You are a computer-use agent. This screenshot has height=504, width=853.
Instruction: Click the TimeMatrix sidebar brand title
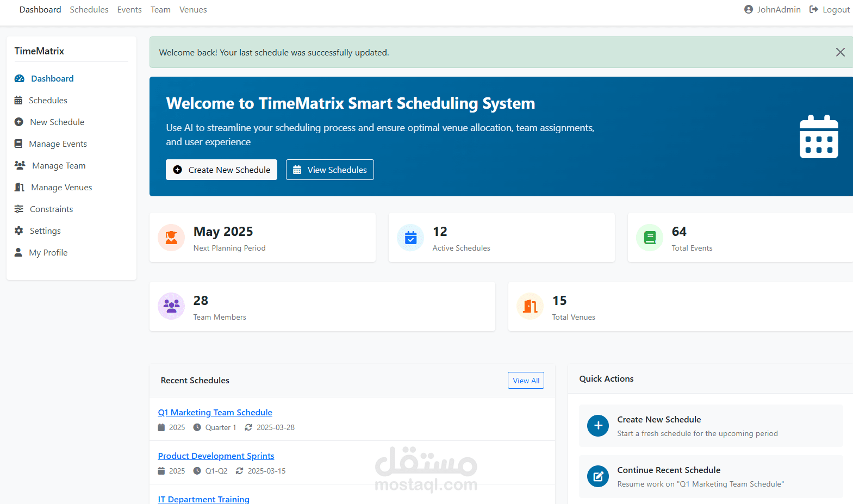[39, 51]
